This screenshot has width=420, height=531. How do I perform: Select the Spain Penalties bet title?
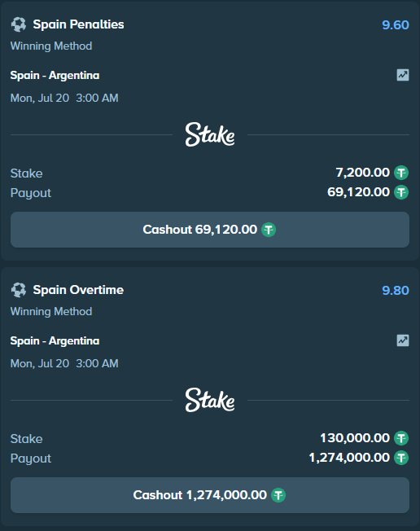tap(78, 24)
